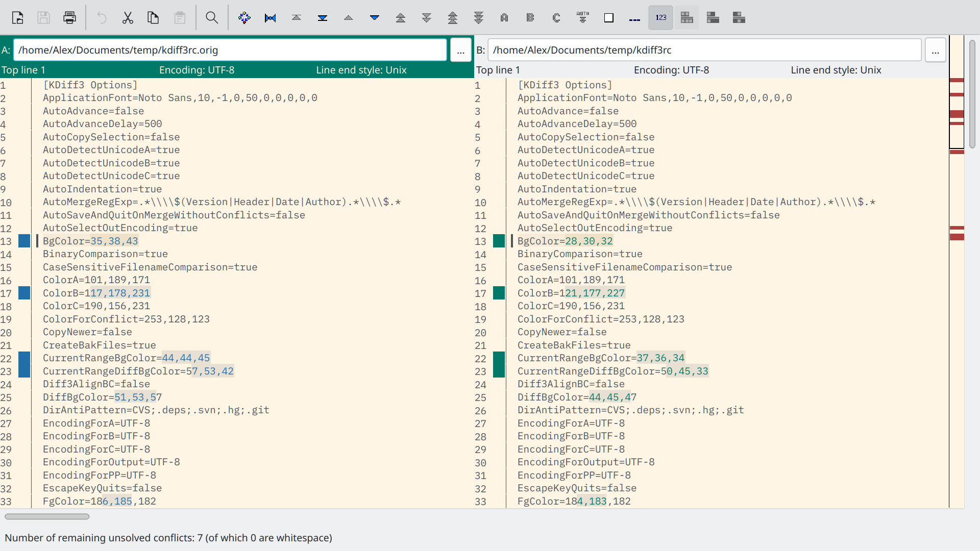980x551 pixels.
Task: Toggle automatic advance AUTO icon
Action: (582, 18)
